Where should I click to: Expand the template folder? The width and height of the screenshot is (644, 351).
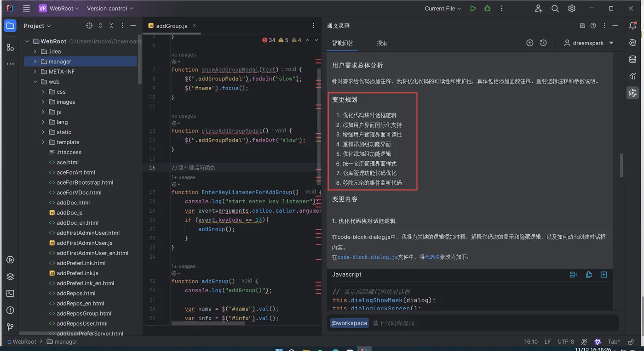[x=43, y=142]
